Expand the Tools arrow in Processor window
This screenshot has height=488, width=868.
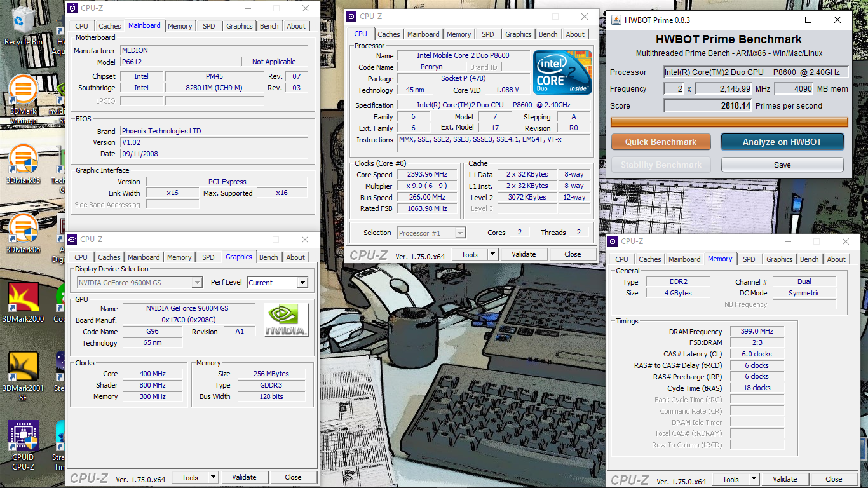pyautogui.click(x=492, y=254)
